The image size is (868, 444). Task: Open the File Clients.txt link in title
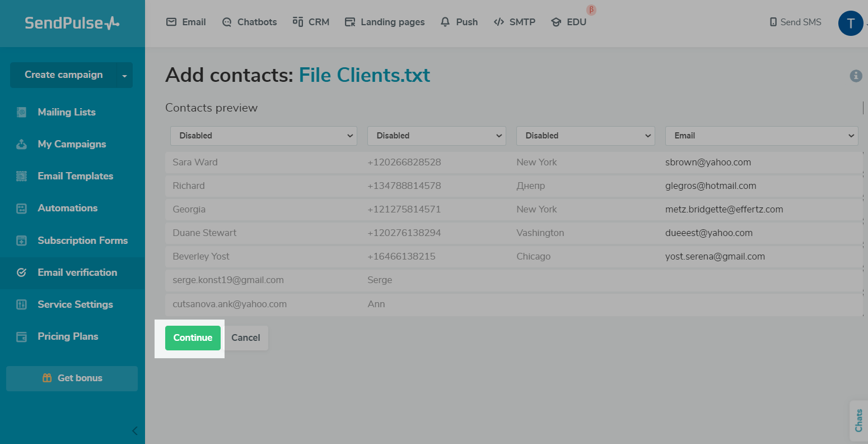pyautogui.click(x=365, y=75)
